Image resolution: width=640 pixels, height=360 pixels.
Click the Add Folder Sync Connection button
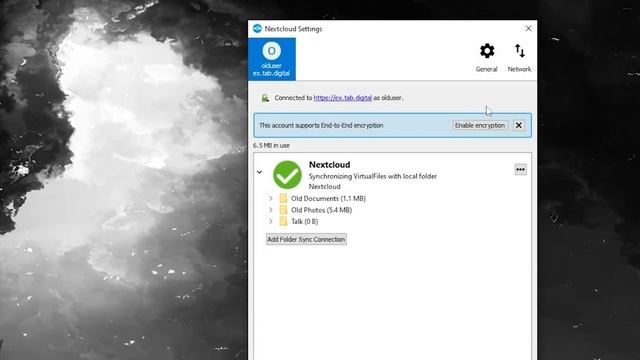coord(306,240)
